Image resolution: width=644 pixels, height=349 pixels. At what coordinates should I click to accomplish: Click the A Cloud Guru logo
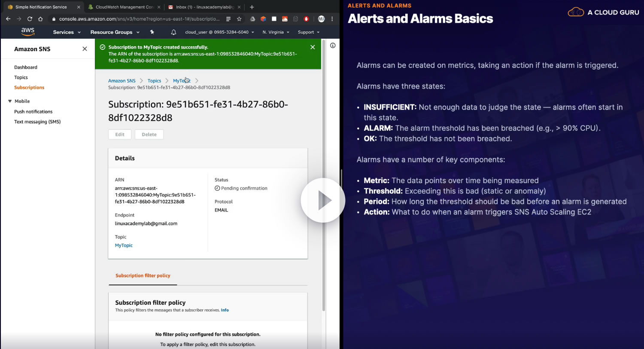click(x=602, y=12)
